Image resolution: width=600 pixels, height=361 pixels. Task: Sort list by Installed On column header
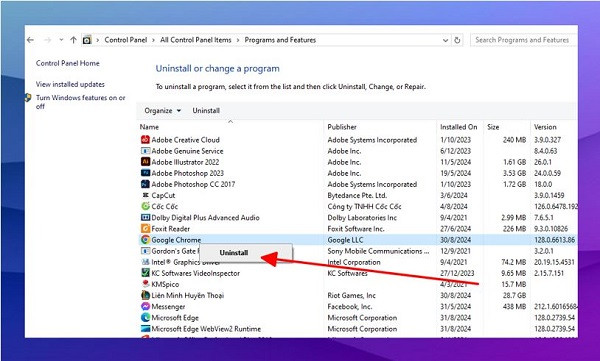[x=458, y=127]
